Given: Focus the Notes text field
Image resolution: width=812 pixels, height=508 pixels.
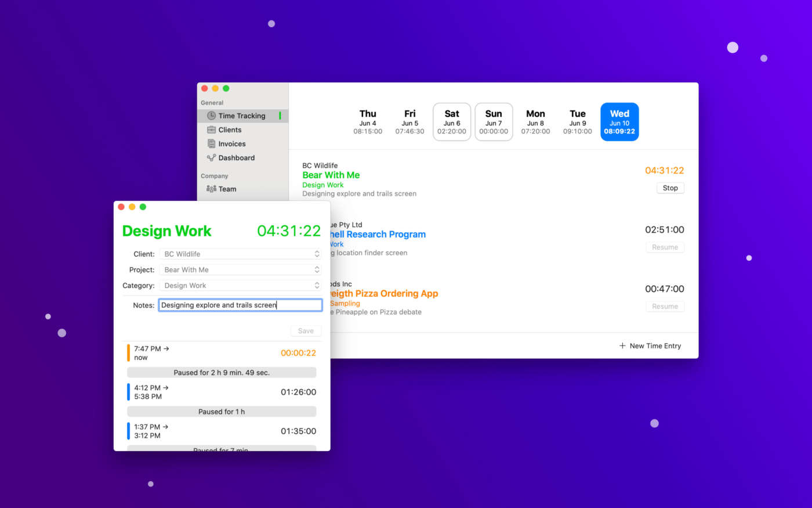Looking at the screenshot, I should point(241,305).
